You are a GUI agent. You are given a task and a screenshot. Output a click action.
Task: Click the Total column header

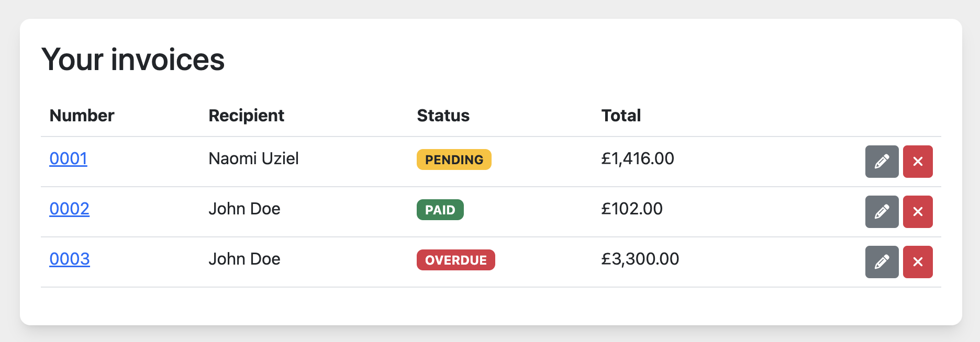coord(621,116)
